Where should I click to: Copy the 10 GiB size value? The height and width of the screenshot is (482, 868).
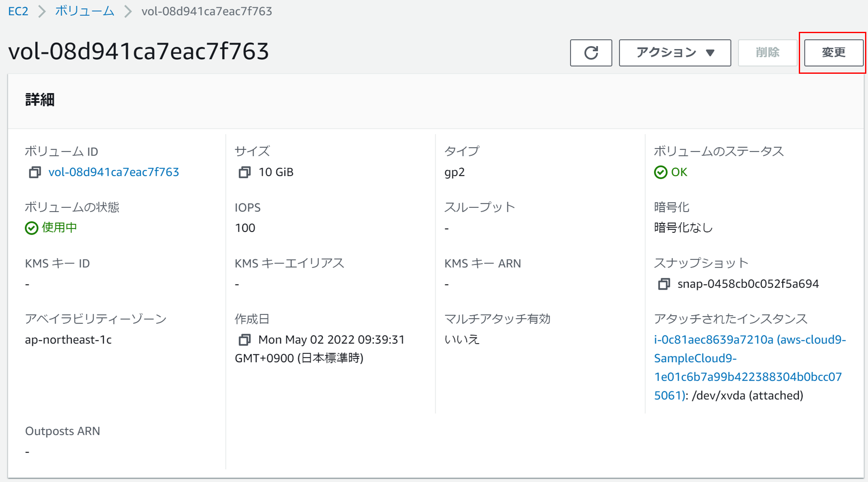point(244,172)
